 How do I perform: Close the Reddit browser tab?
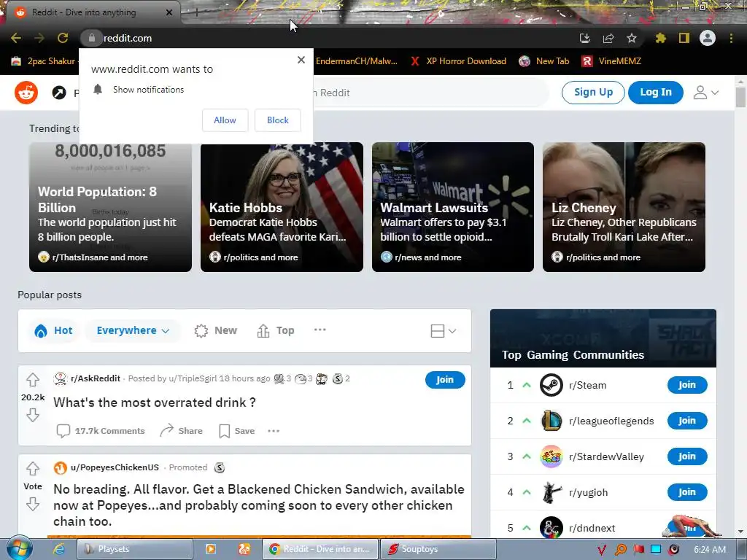(169, 12)
